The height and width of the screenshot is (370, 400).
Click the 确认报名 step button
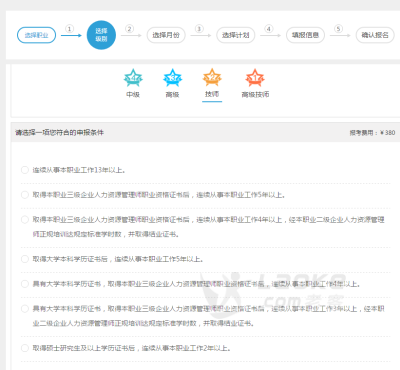click(375, 35)
